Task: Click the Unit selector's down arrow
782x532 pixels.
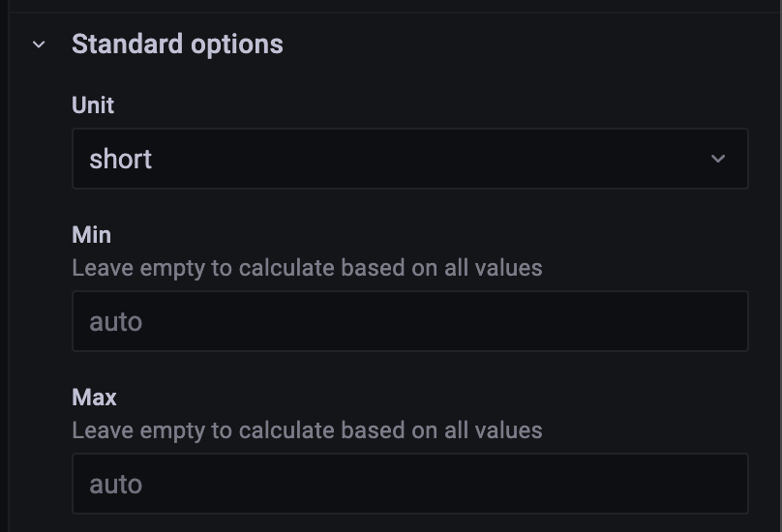Action: [718, 159]
